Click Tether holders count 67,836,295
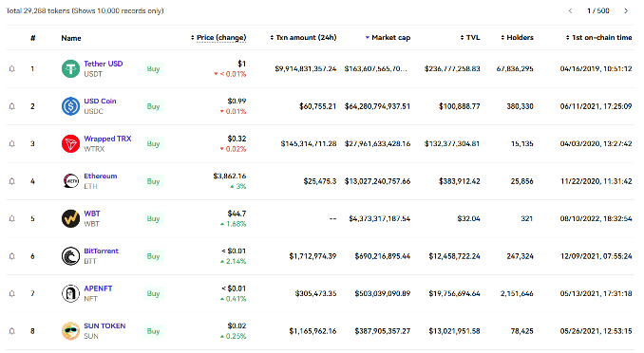Viewport: 644px width, 353px height. pyautogui.click(x=515, y=69)
